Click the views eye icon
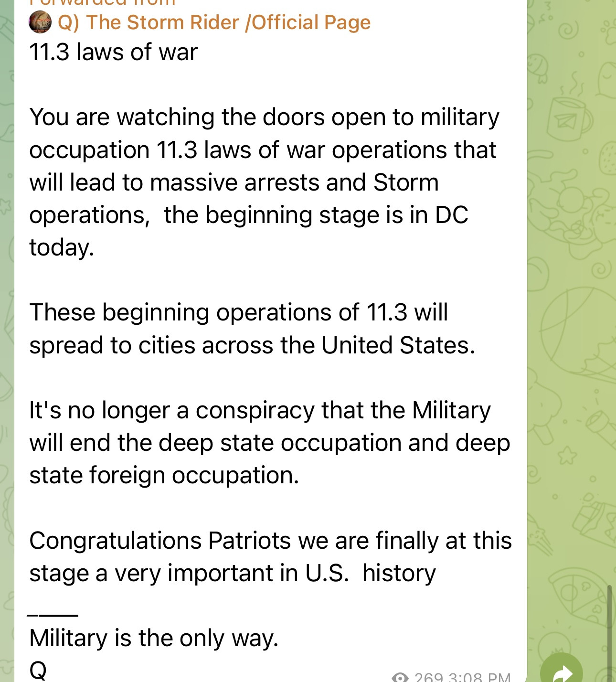Image resolution: width=616 pixels, height=682 pixels. pos(400,677)
